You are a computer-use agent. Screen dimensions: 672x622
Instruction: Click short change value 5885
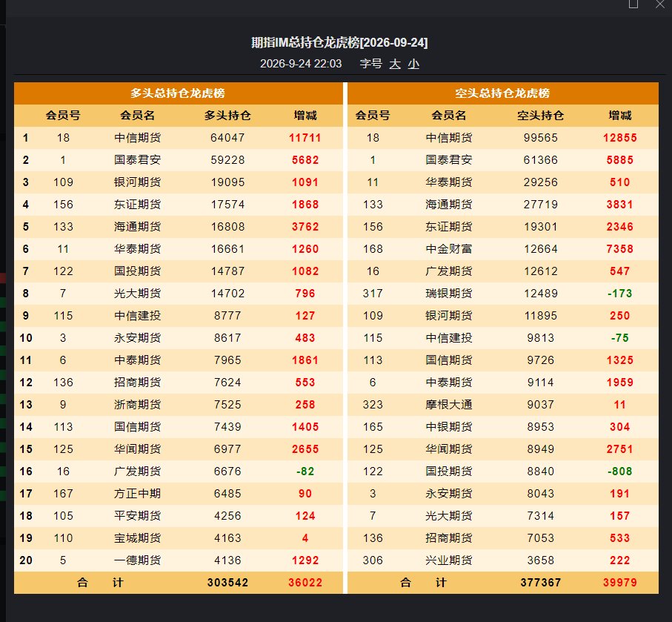(619, 160)
